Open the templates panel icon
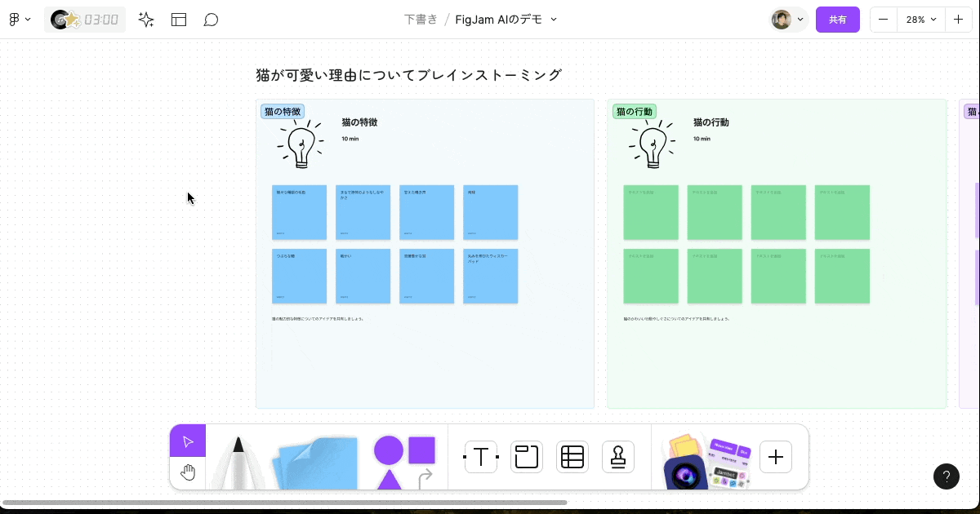The height and width of the screenshot is (514, 980). (x=178, y=19)
